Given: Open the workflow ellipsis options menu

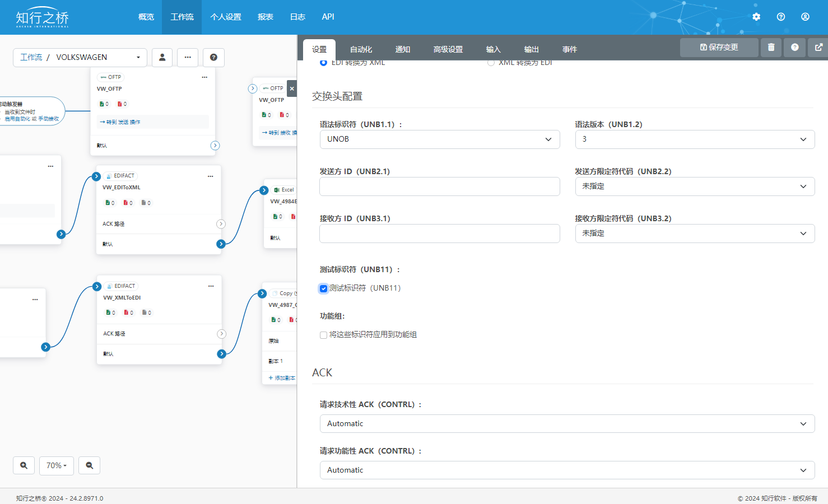Looking at the screenshot, I should click(x=188, y=57).
